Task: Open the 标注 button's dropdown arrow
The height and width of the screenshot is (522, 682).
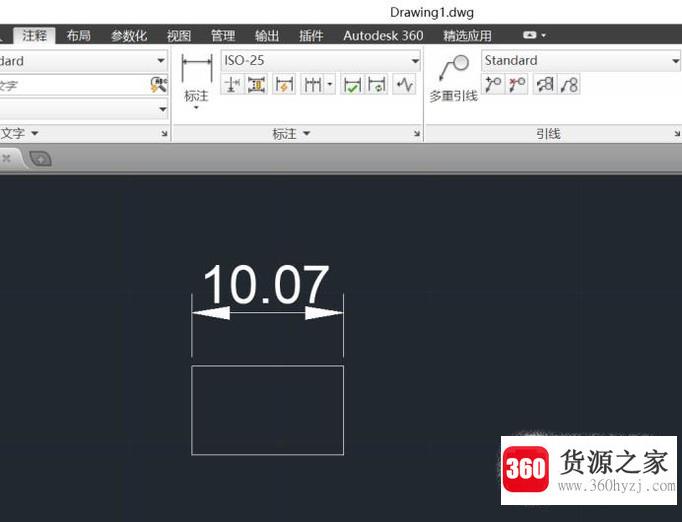Action: (196, 107)
